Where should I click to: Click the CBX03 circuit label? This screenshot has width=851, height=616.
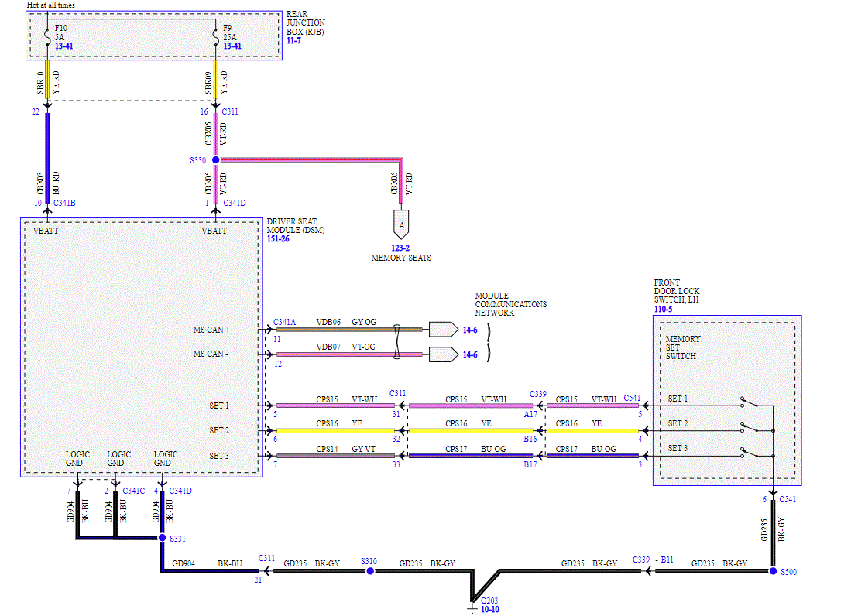[x=40, y=184]
